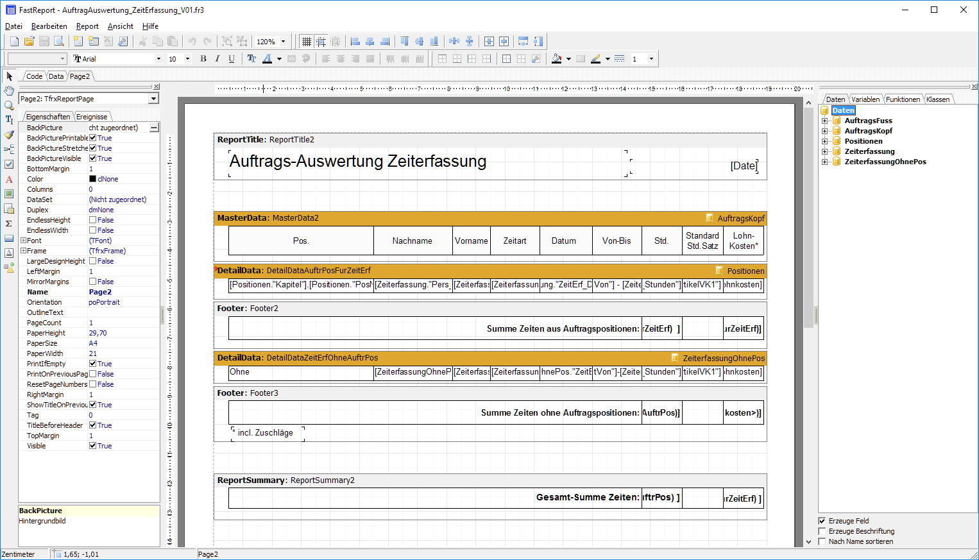Uncheck Erzeuge Feld option
Image resolution: width=979 pixels, height=560 pixels.
pyautogui.click(x=822, y=521)
